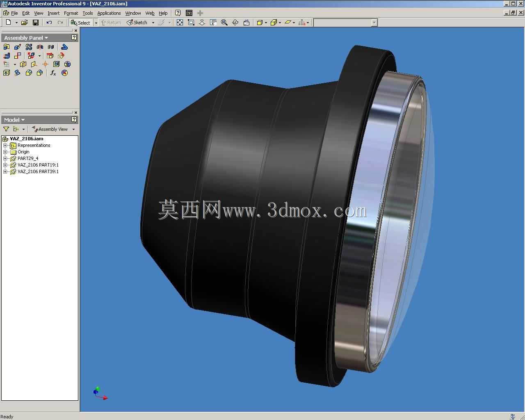Viewport: 525px width, 420px height.
Task: Click the Return button
Action: click(x=111, y=23)
